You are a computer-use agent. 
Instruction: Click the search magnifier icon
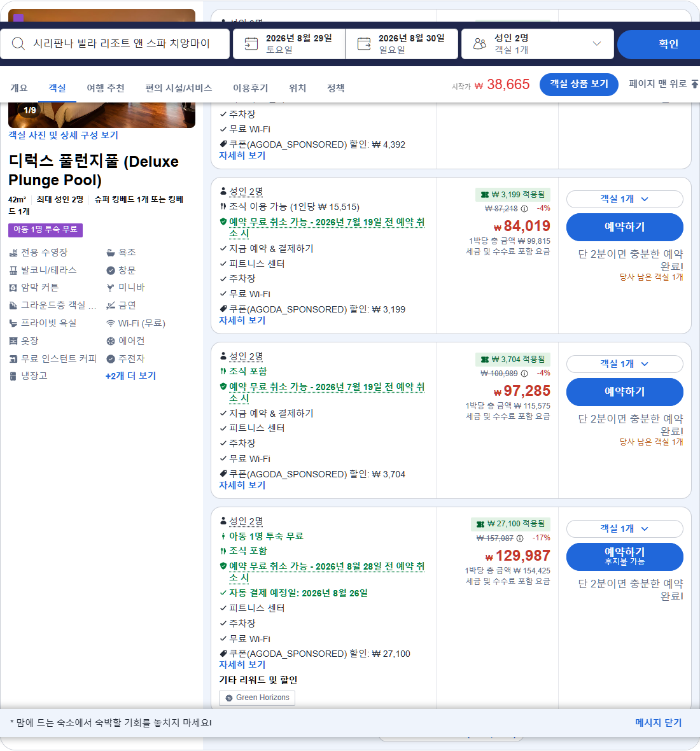coord(18,43)
